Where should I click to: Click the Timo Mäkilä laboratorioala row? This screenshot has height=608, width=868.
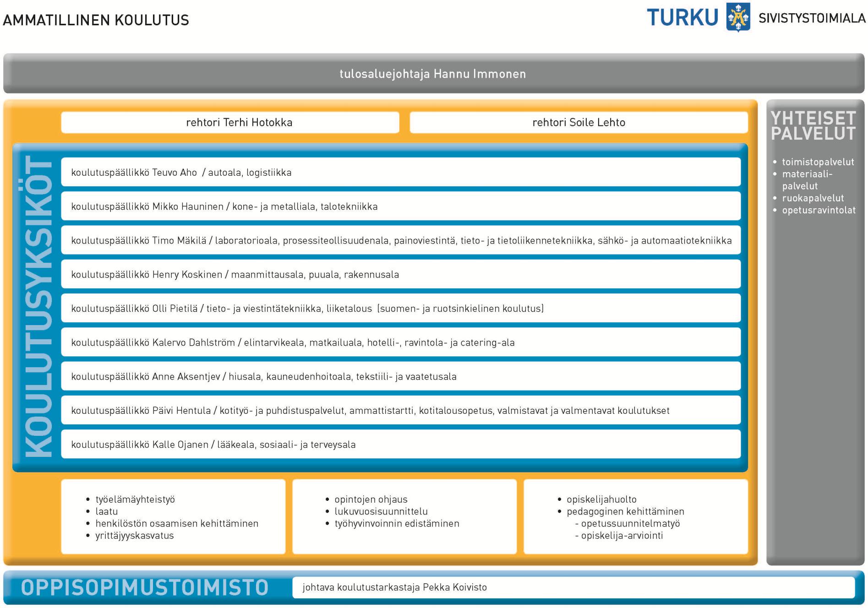[401, 240]
